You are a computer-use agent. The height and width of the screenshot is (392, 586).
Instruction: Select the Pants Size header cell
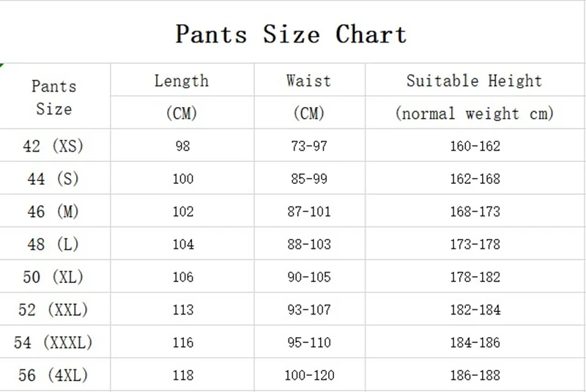pyautogui.click(x=54, y=97)
